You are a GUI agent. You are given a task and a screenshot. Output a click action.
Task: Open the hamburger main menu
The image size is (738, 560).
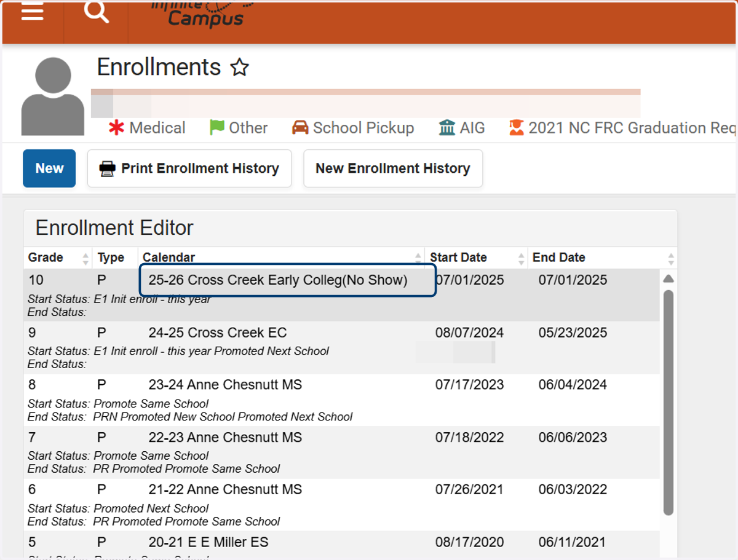(33, 11)
